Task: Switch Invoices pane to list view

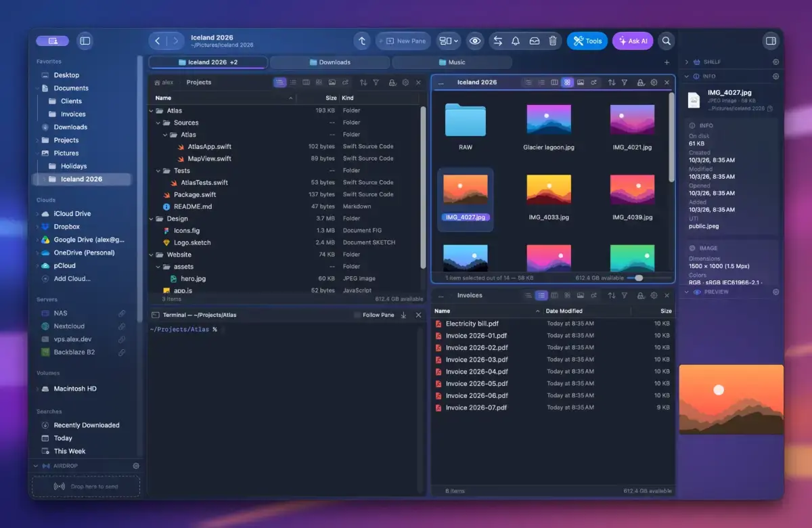Action: [x=541, y=295]
